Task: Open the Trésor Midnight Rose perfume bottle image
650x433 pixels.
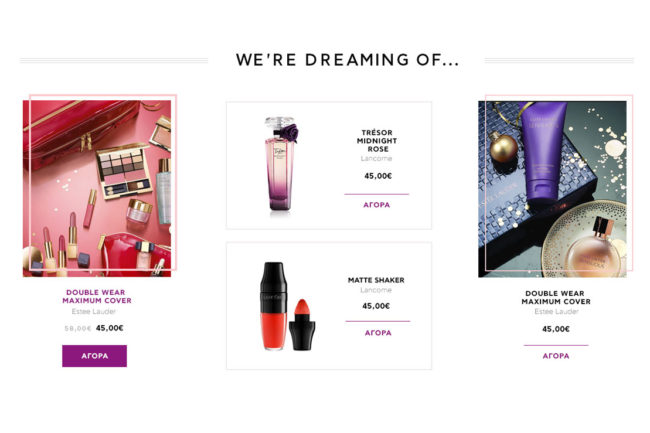Action: [x=281, y=164]
